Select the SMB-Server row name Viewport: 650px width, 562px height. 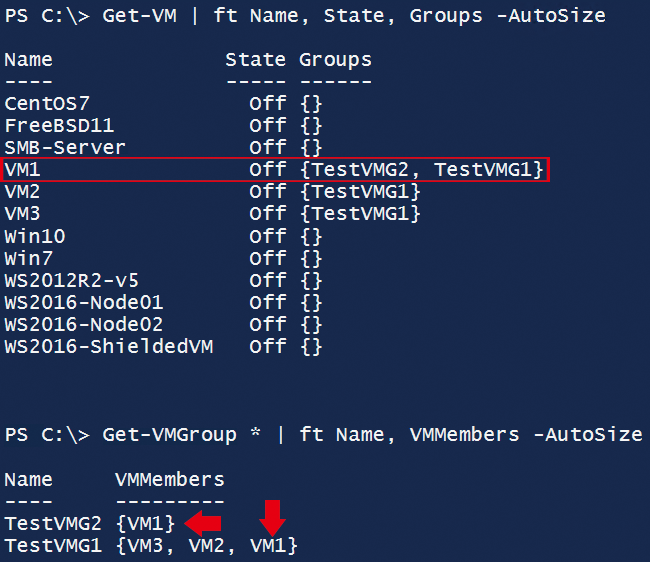[x=65, y=148]
